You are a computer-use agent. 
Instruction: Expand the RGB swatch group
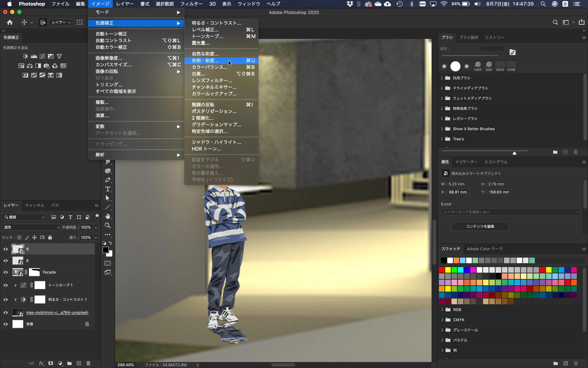(442, 310)
